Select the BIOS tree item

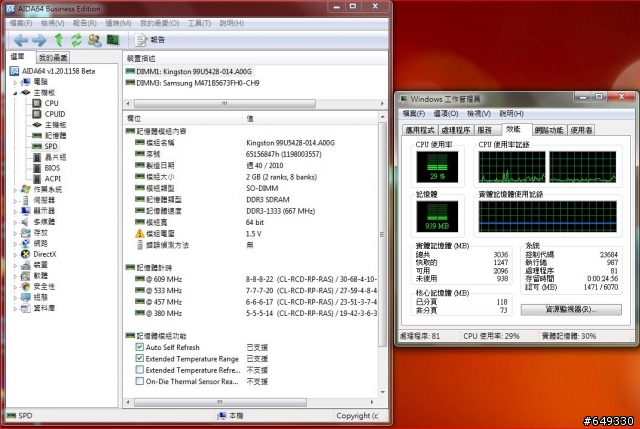[x=52, y=168]
